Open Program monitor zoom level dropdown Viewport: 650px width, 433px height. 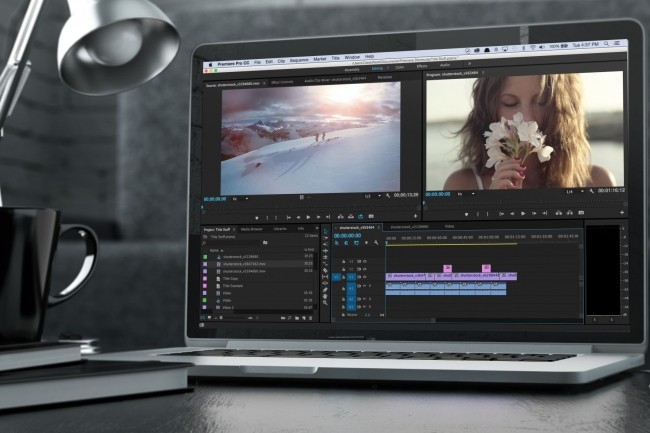[x=466, y=194]
